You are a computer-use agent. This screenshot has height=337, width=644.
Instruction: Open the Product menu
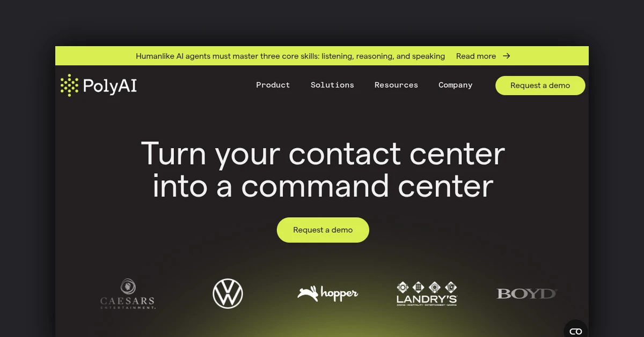point(273,85)
